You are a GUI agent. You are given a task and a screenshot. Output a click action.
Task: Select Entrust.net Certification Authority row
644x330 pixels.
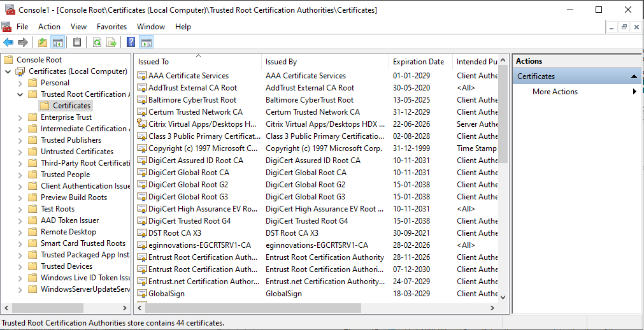pos(316,282)
